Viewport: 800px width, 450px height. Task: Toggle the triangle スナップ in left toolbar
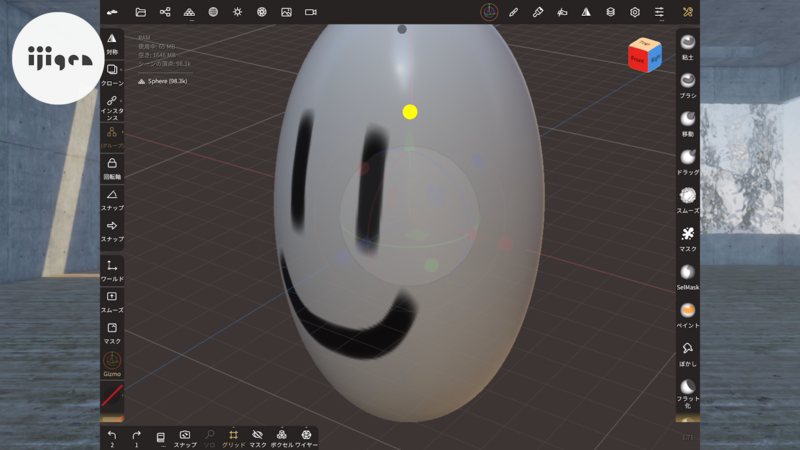112,200
